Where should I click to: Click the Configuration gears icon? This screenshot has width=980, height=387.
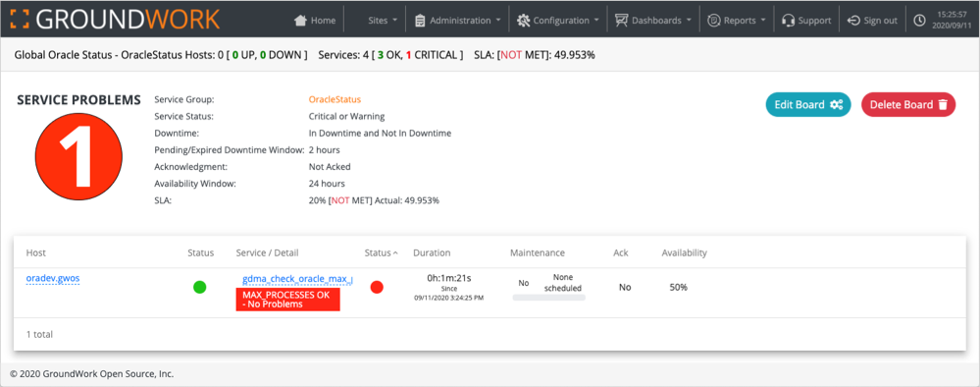click(523, 21)
